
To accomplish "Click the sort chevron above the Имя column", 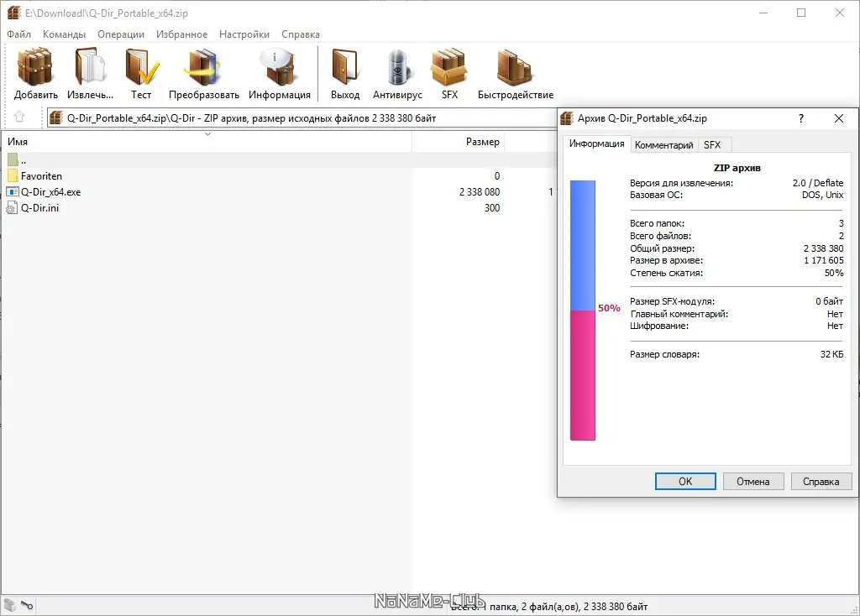I will coord(208,133).
